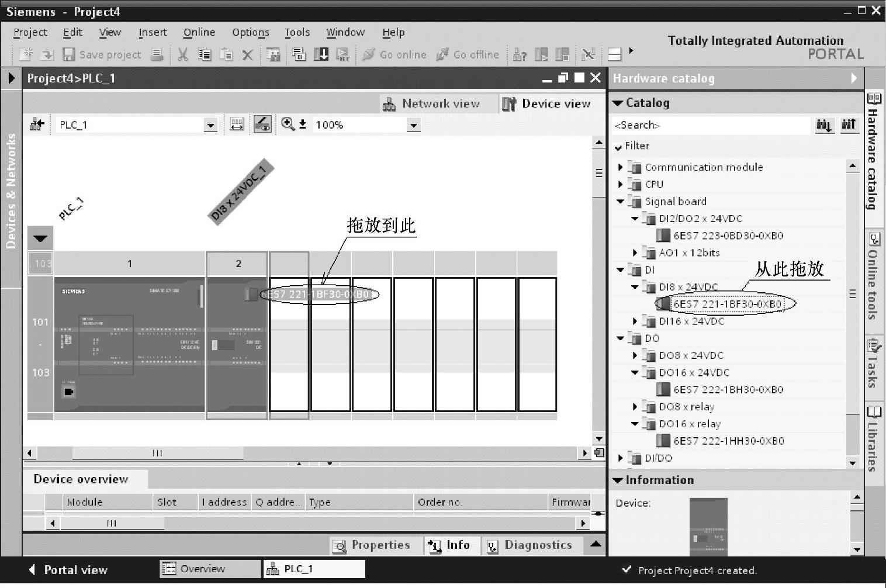Click the device view horizontal scrollbar thumb
This screenshot has width=886, height=588.
[157, 453]
